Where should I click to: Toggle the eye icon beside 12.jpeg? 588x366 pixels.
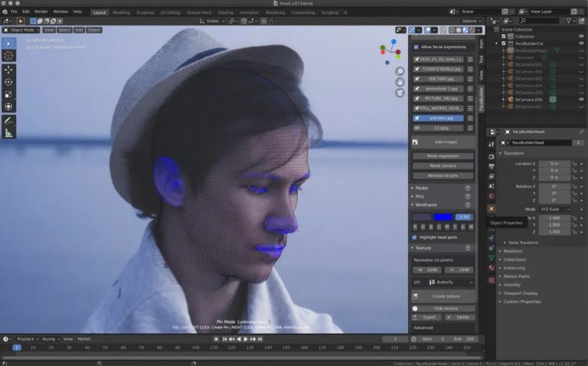pos(416,128)
